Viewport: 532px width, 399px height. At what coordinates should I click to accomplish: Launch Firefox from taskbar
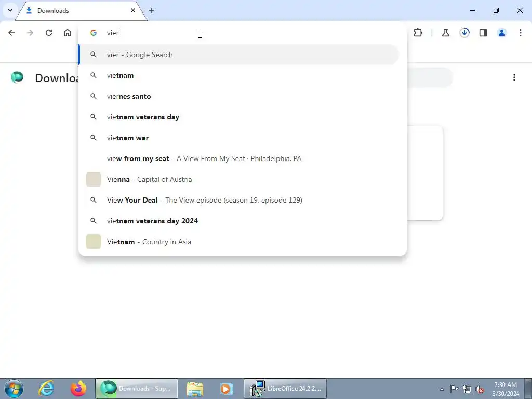78,389
